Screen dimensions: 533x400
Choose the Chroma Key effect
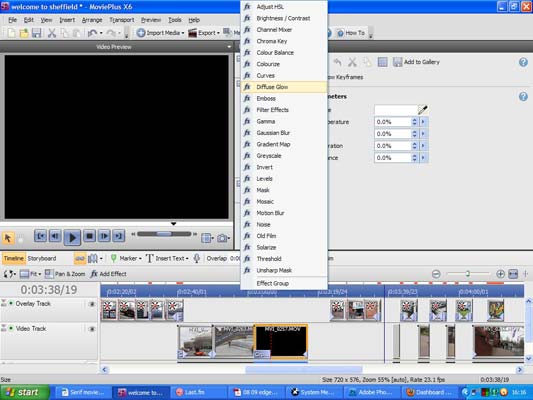pyautogui.click(x=284, y=41)
